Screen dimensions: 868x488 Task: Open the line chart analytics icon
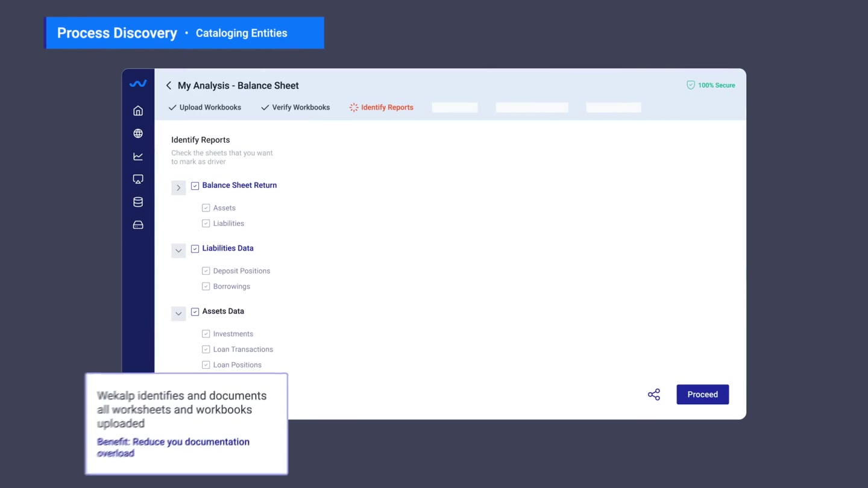tap(138, 157)
